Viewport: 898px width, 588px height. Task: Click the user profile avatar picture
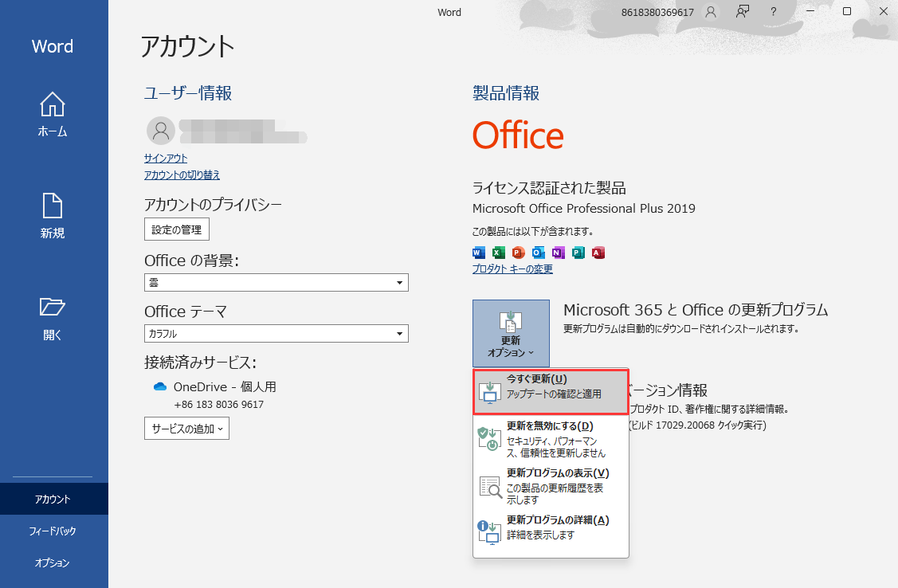161,131
